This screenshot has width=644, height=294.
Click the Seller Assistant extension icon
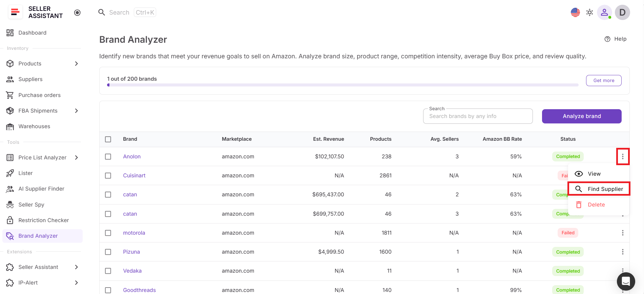coord(10,267)
